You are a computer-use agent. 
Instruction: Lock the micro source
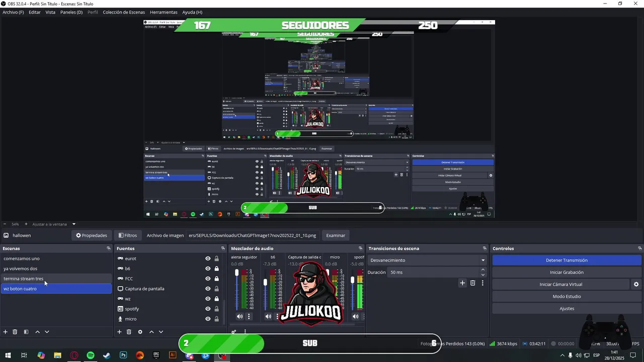coord(216,319)
